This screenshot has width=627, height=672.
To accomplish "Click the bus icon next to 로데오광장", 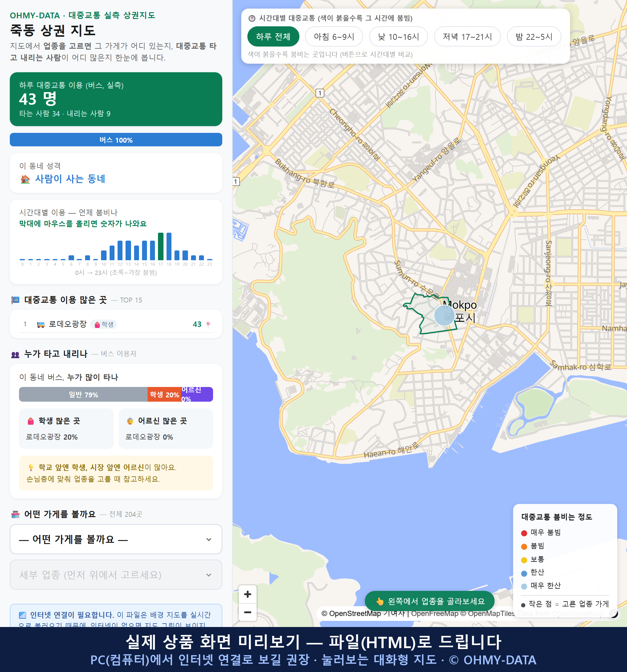I will (x=40, y=325).
